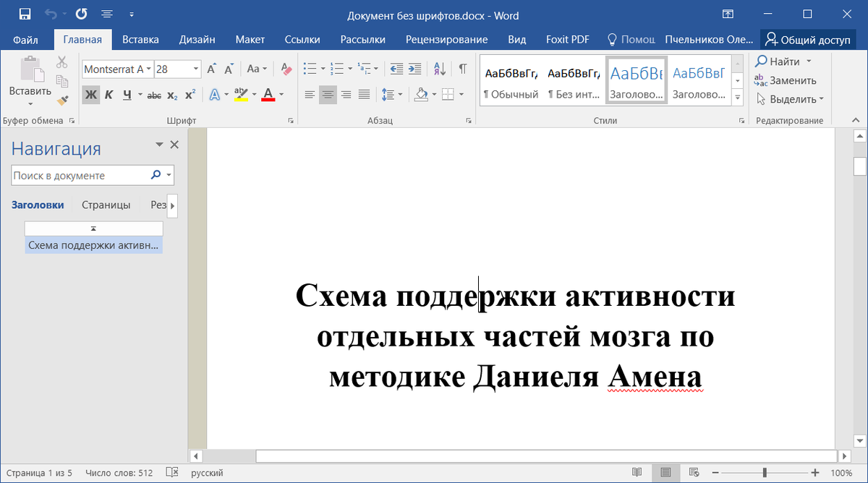
Task: Increase paragraph indent
Action: pos(414,69)
